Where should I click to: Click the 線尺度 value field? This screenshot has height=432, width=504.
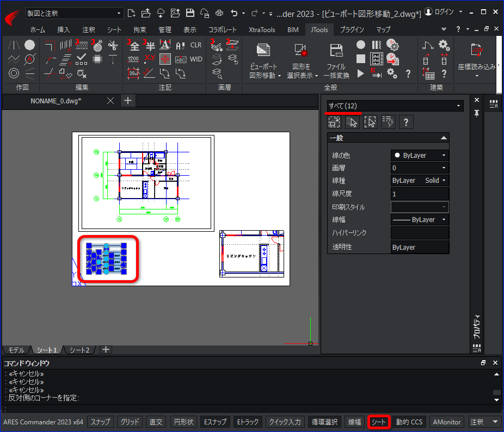pos(420,194)
